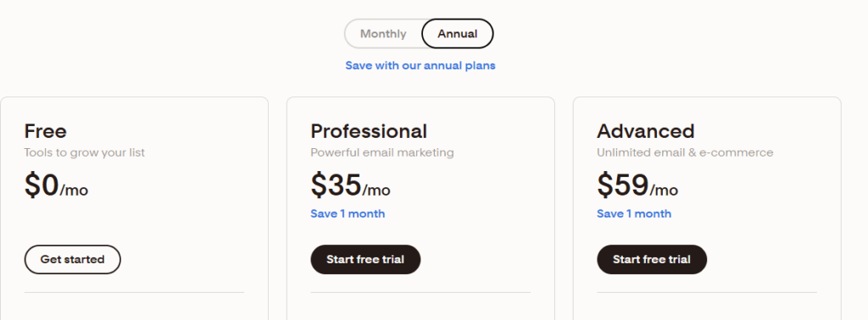
Task: Click the divider line in Free card
Action: 134,292
